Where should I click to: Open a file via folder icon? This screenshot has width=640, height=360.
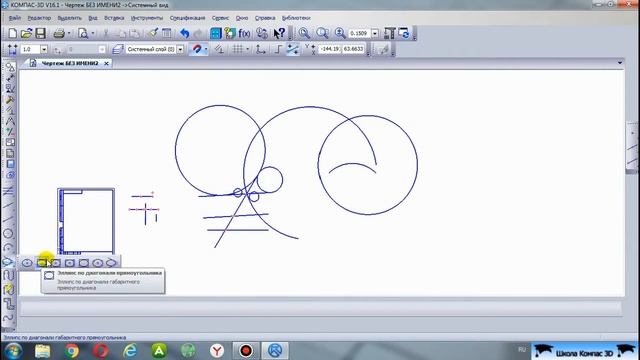(26, 33)
